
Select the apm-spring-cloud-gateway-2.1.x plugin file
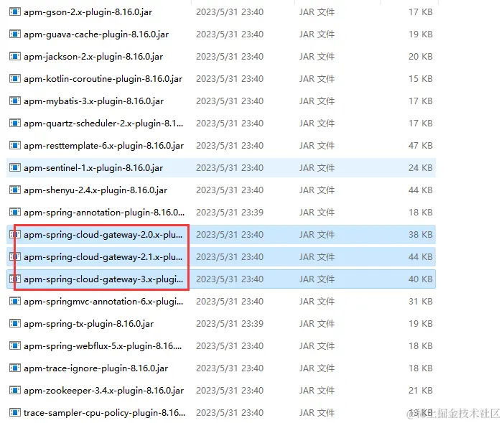tap(103, 257)
